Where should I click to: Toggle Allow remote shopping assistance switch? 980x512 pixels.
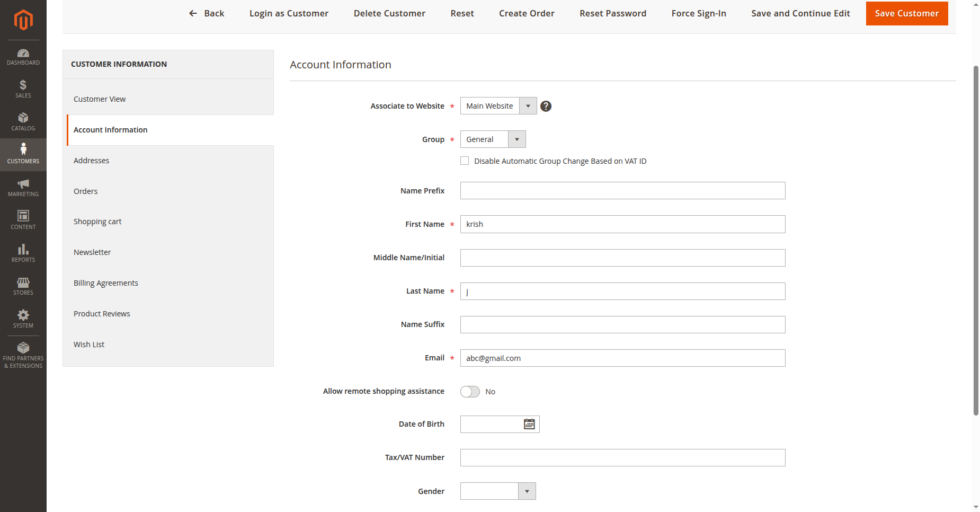[470, 392]
